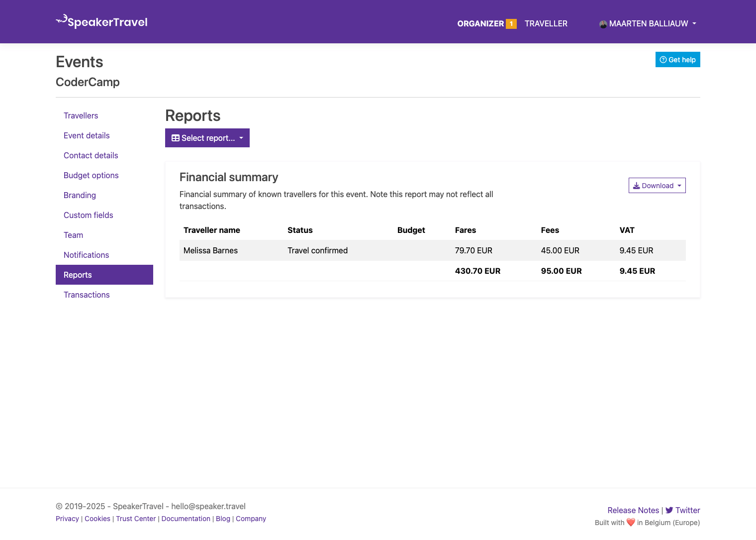Screen dimensions: 756x540
Task: Navigate to Budget options
Action: [x=91, y=175]
